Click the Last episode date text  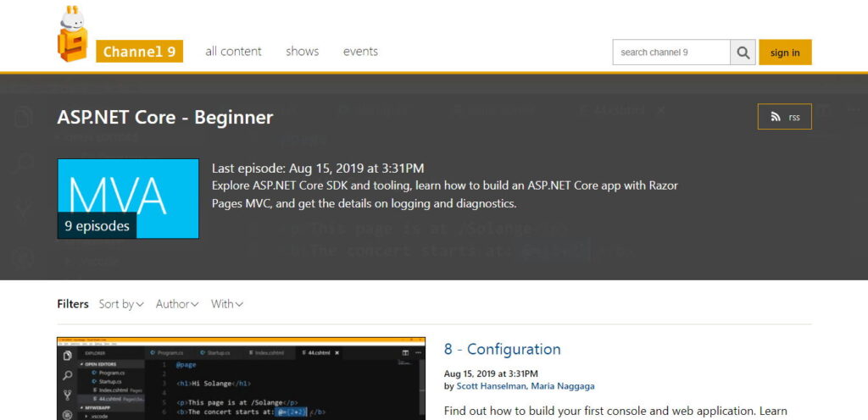tap(319, 169)
